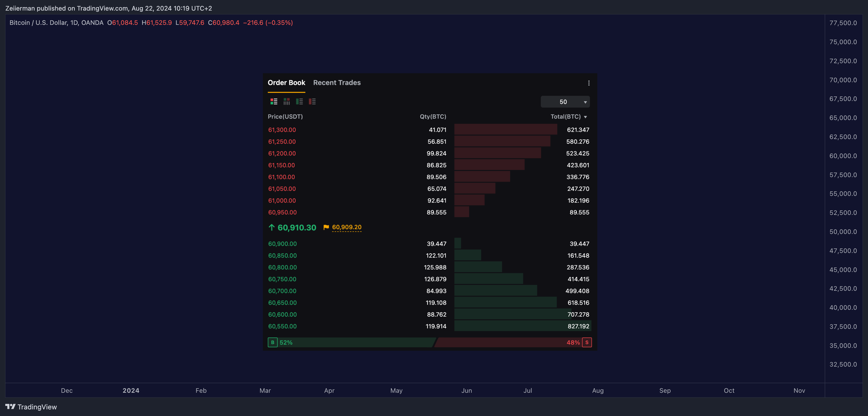Click the TradingView logo
Viewport: 868px width, 416px height.
(31, 407)
